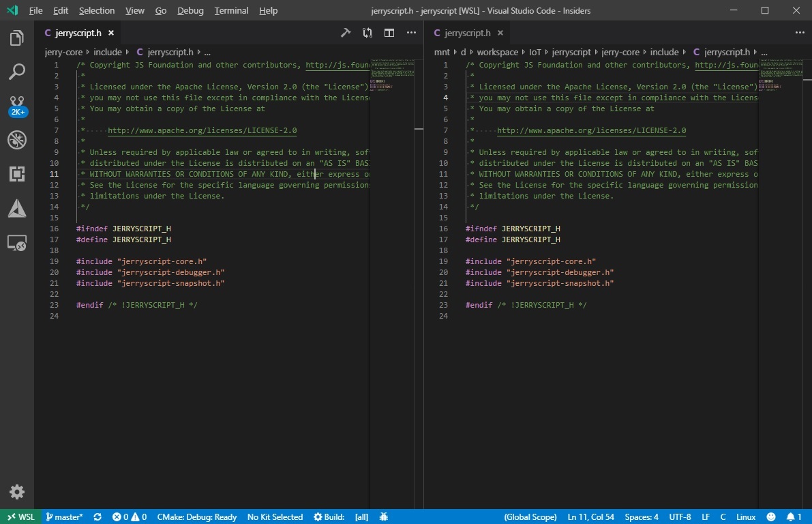Open the Extensions view
The height and width of the screenshot is (524, 812).
tap(16, 174)
